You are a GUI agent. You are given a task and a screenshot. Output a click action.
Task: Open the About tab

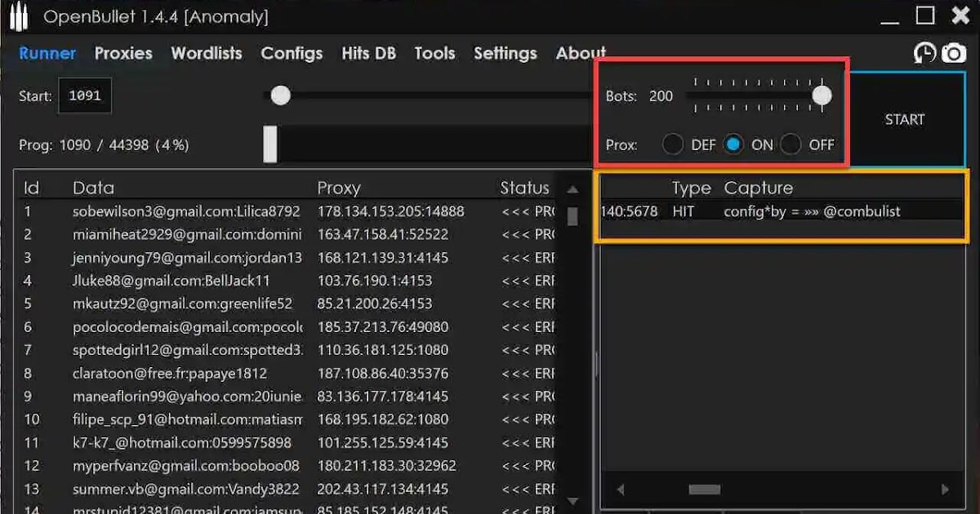(x=581, y=54)
